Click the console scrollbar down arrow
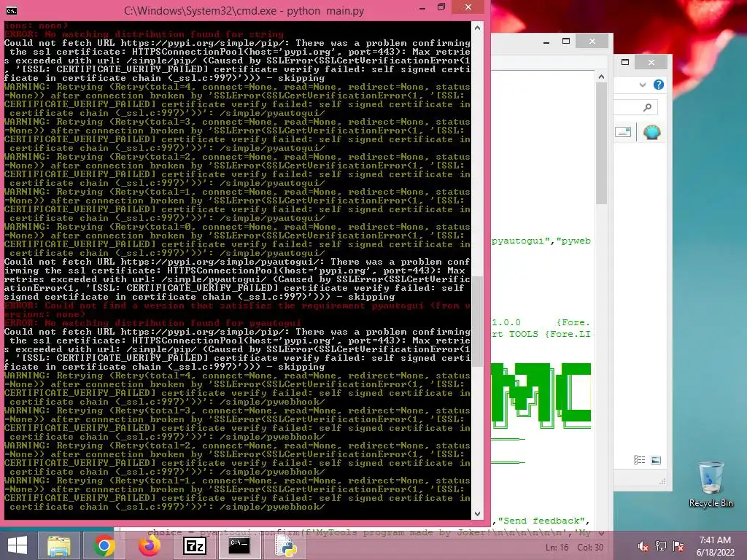The width and height of the screenshot is (747, 560). tap(477, 514)
